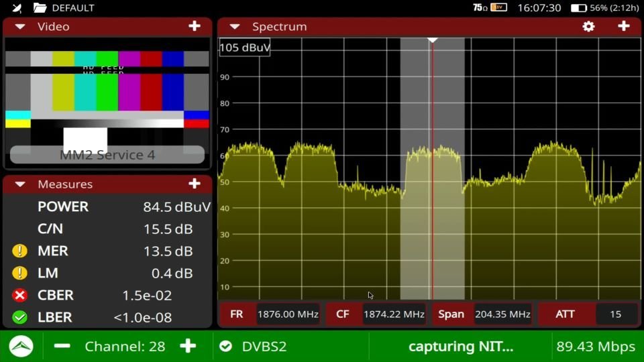
Task: Change the ATT attenuation value
Action: (x=615, y=314)
